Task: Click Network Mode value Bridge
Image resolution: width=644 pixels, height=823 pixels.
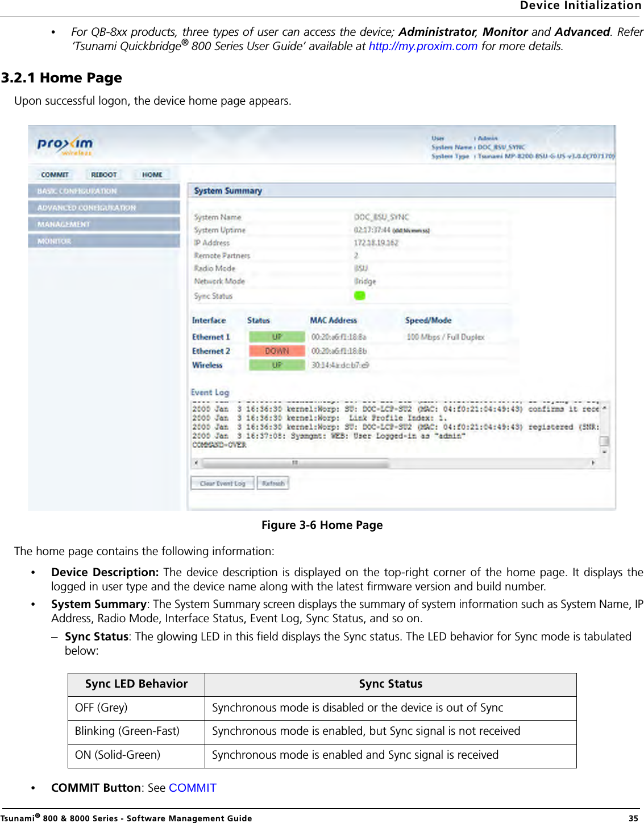Action: 365,281
